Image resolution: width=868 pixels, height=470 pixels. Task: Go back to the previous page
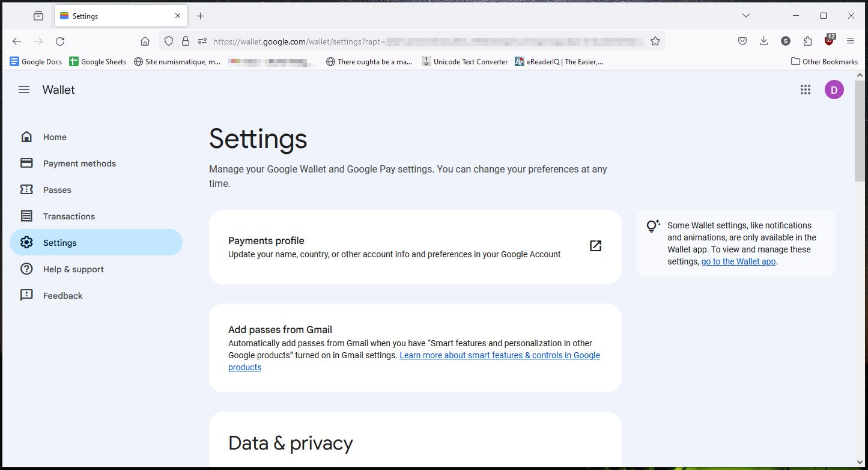17,41
